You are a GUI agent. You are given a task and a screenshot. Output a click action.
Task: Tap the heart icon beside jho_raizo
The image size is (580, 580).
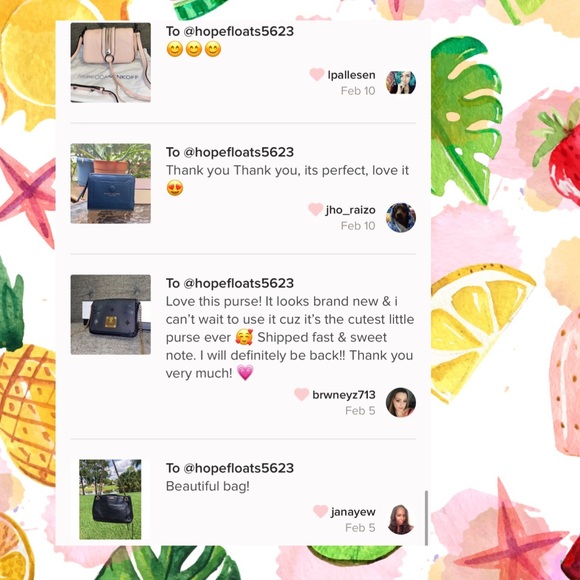pyautogui.click(x=315, y=210)
